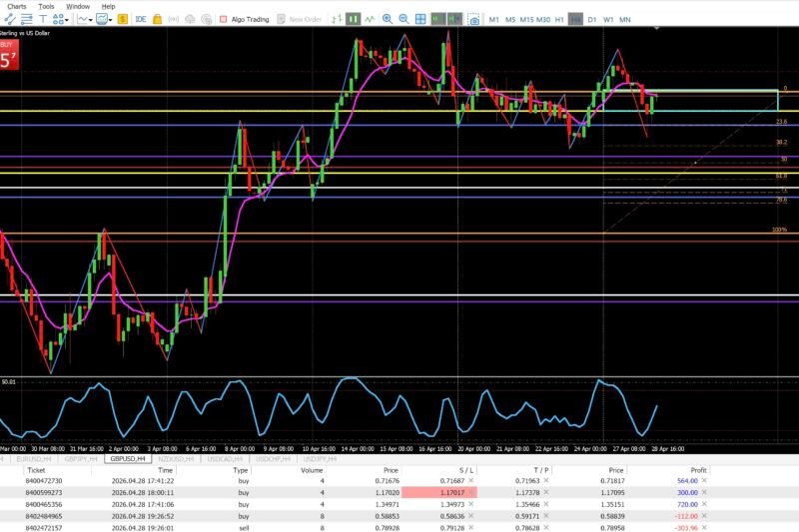Switch chart to bar chart mode
Viewport: 799px width, 532px height.
click(x=337, y=19)
